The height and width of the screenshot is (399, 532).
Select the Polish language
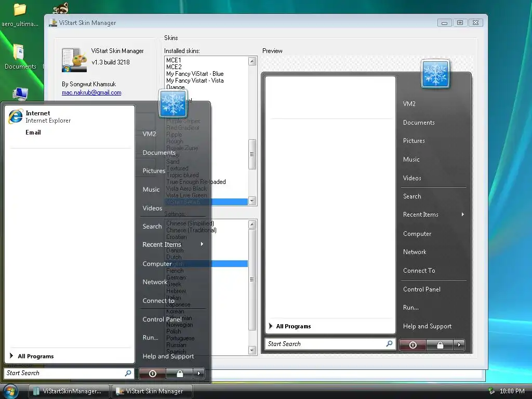(174, 331)
